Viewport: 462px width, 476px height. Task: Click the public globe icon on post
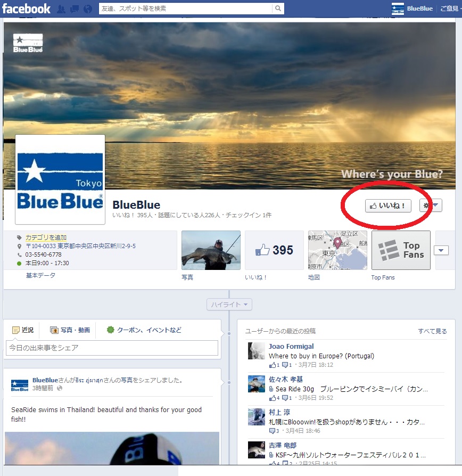pos(60,388)
